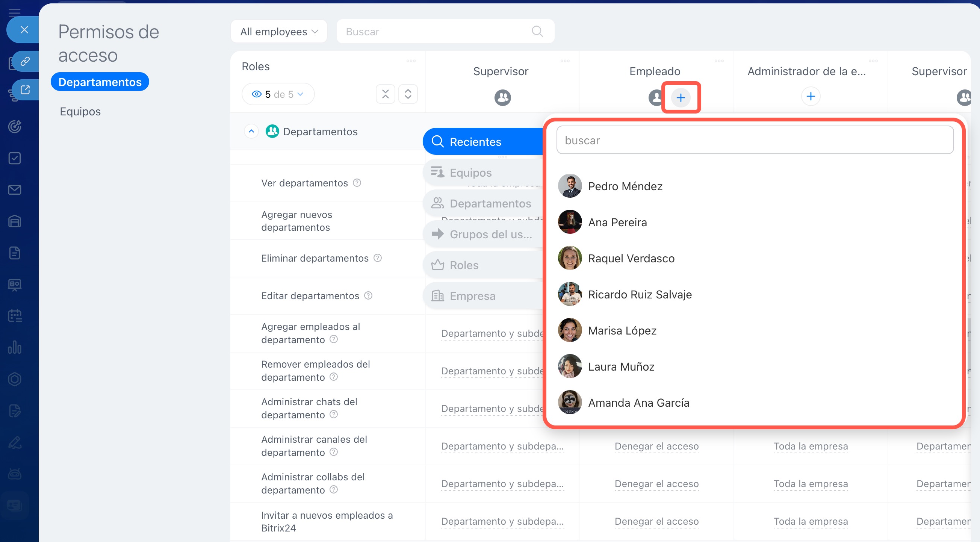Select Equipos in the left menu
The height and width of the screenshot is (542, 980).
point(80,112)
